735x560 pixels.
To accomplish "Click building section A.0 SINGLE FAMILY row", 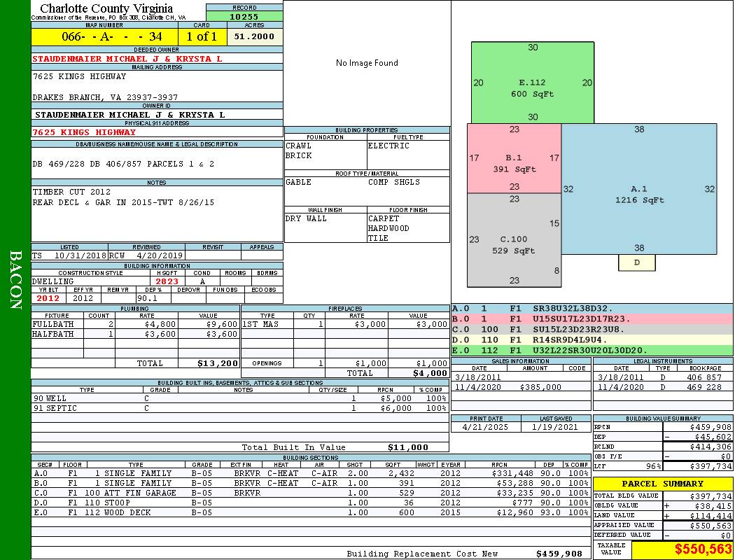I will [311, 473].
